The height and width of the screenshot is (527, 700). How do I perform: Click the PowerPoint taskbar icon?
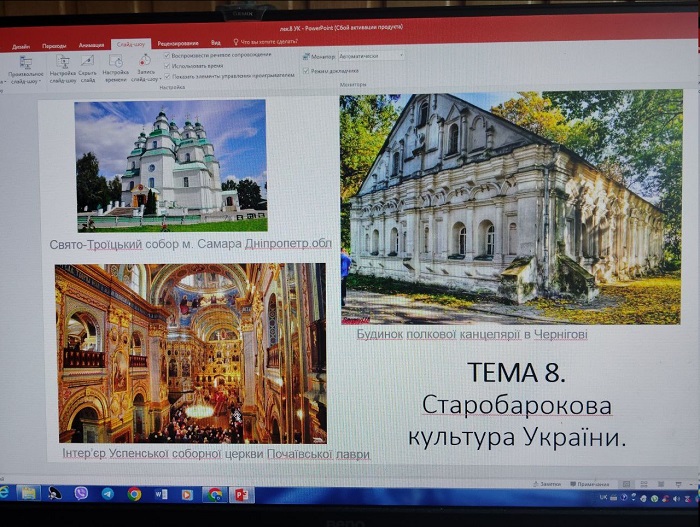[241, 494]
